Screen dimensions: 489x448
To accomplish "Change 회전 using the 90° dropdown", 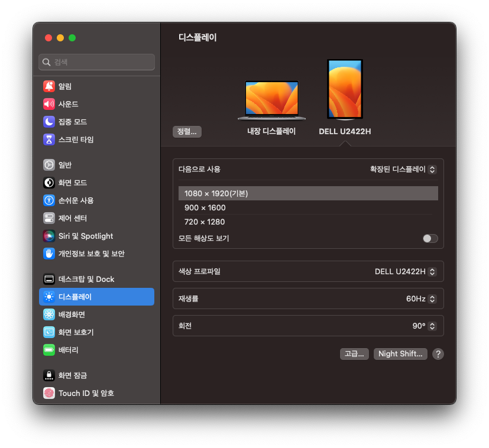I will [424, 326].
